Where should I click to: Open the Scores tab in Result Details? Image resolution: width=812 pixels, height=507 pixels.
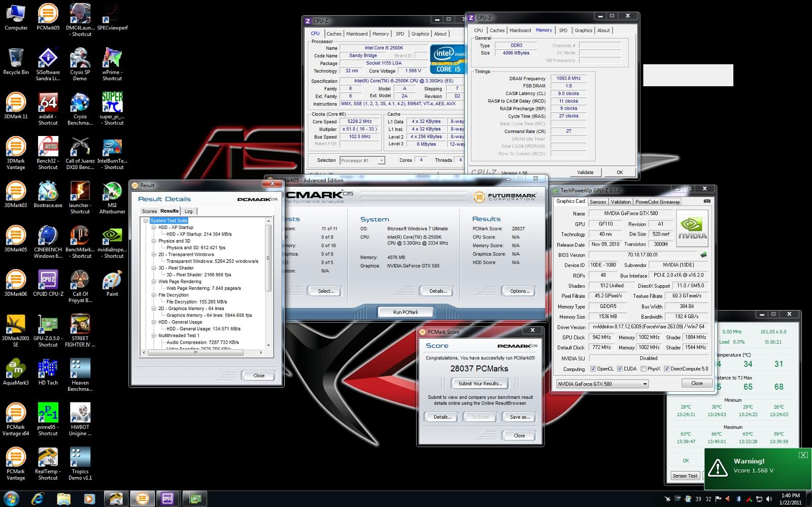[149, 211]
